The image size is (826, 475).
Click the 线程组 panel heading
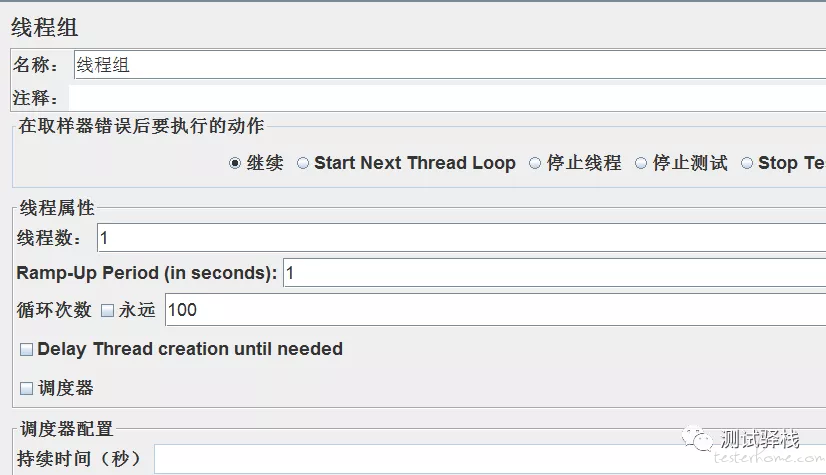tap(44, 28)
